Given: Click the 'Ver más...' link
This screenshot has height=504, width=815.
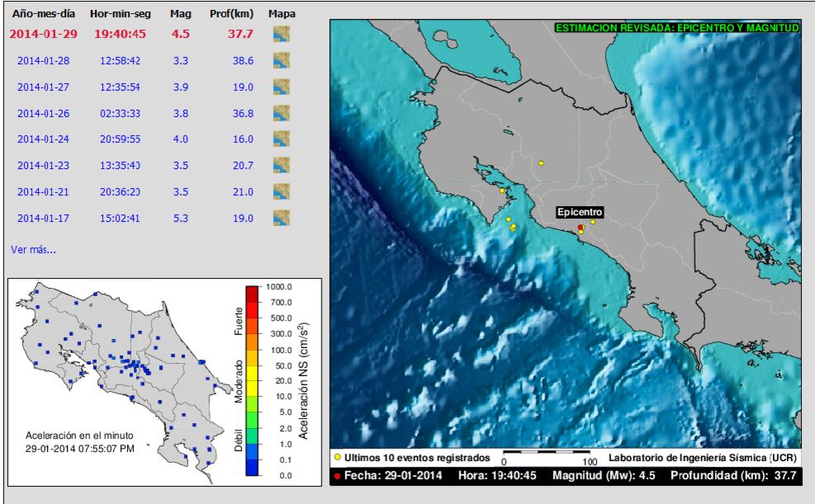Looking at the screenshot, I should click(34, 249).
